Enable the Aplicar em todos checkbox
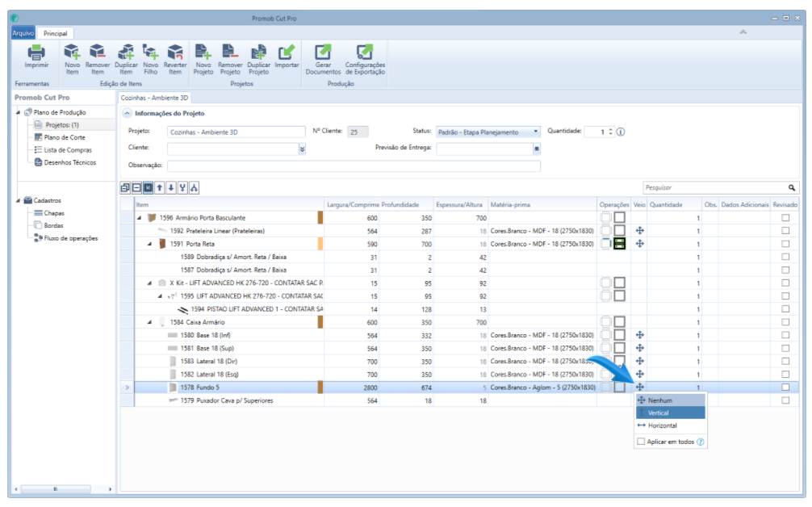Screen dimensions: 812x507 click(641, 442)
